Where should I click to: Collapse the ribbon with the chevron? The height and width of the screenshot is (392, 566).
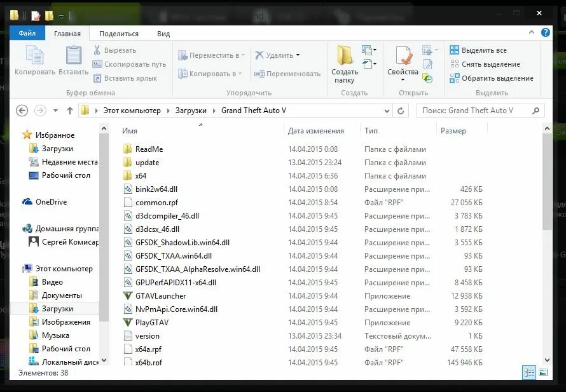(x=532, y=32)
